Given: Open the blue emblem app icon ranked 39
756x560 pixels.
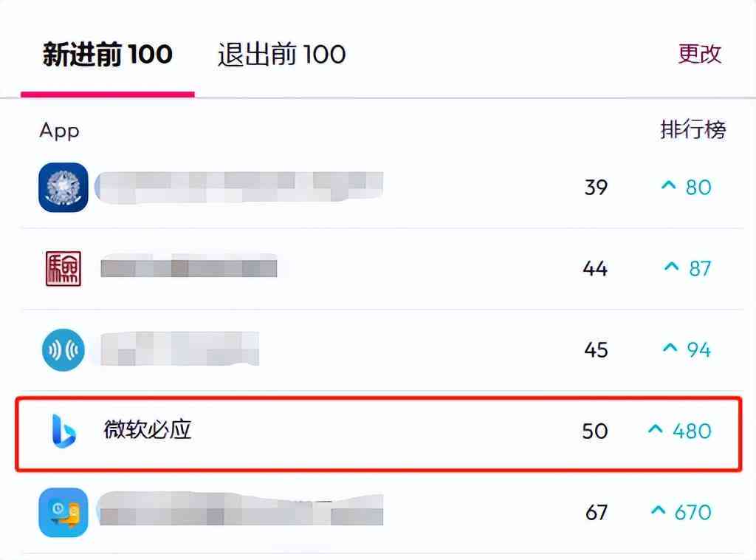Looking at the screenshot, I should 63,187.
